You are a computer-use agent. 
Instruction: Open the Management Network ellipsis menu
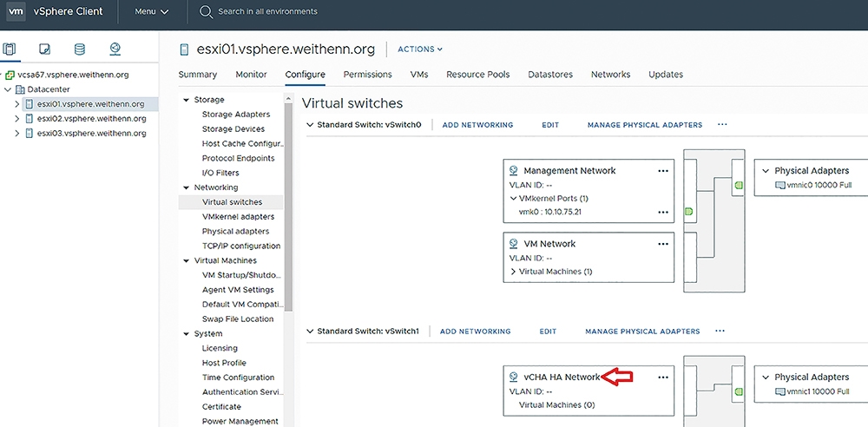click(x=663, y=171)
